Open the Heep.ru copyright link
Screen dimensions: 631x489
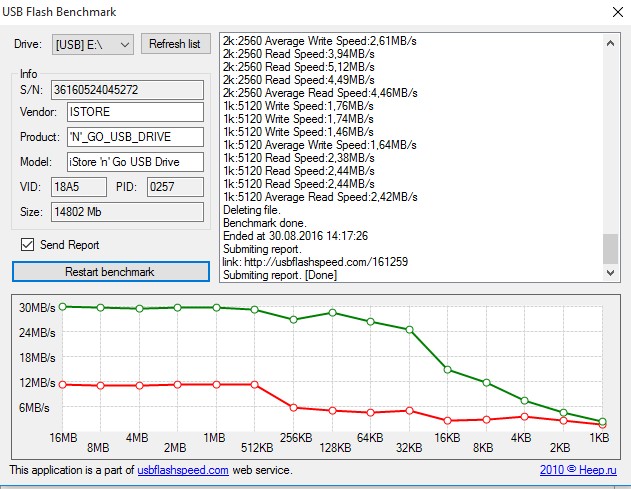pyautogui.click(x=588, y=470)
